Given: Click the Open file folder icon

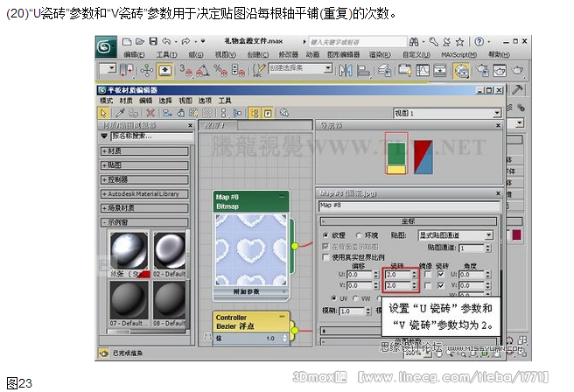Looking at the screenshot, I should [x=140, y=42].
